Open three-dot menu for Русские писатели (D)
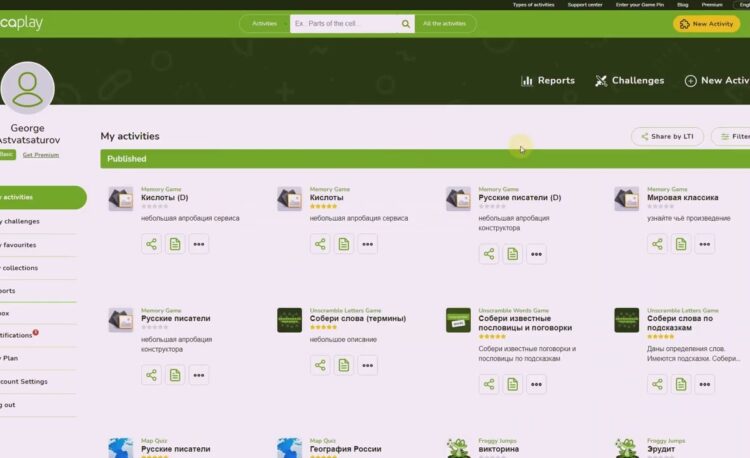Image resolution: width=750 pixels, height=458 pixels. click(537, 254)
